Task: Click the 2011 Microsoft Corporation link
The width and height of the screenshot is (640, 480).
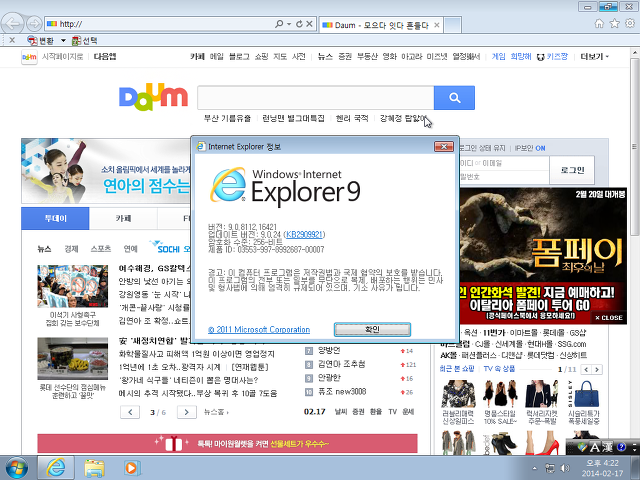Action: point(259,329)
